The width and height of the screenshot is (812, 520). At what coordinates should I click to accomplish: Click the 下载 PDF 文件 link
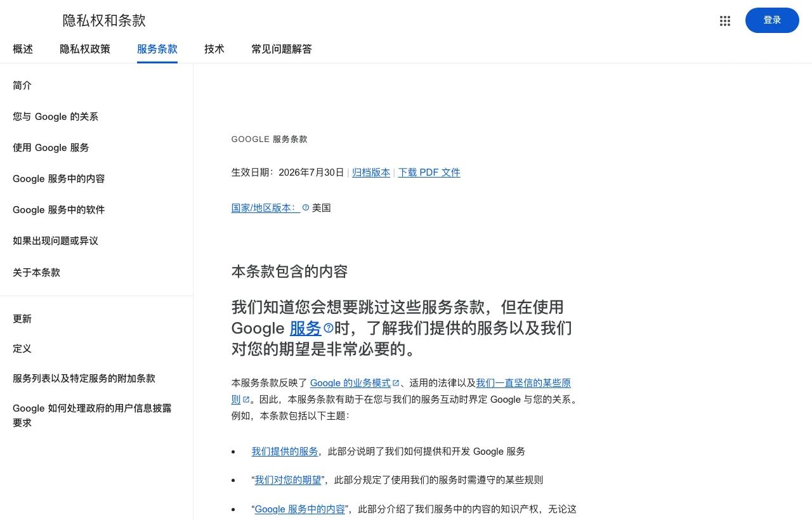(429, 172)
